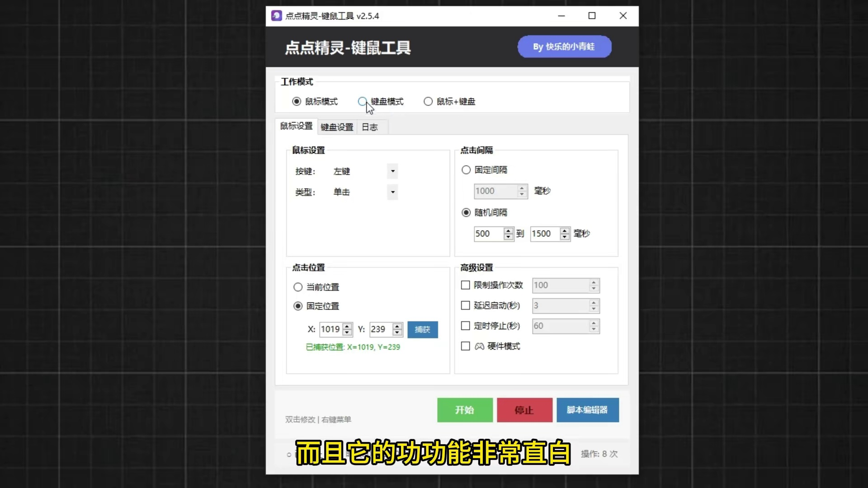Switch to 键盘设置 tab
868x488 pixels.
[x=337, y=127]
